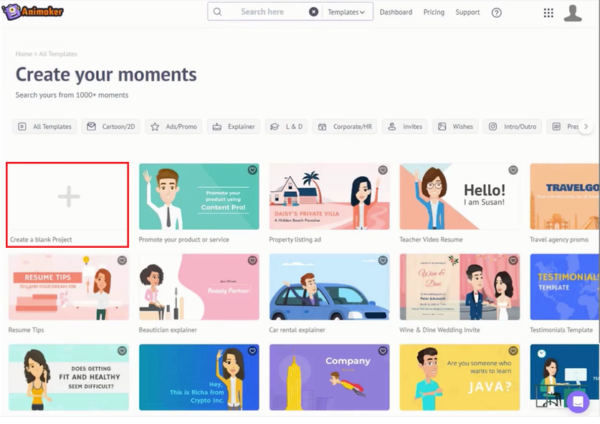This screenshot has height=424, width=600.
Task: Toggle the heart on Resume Tips template
Action: (122, 260)
